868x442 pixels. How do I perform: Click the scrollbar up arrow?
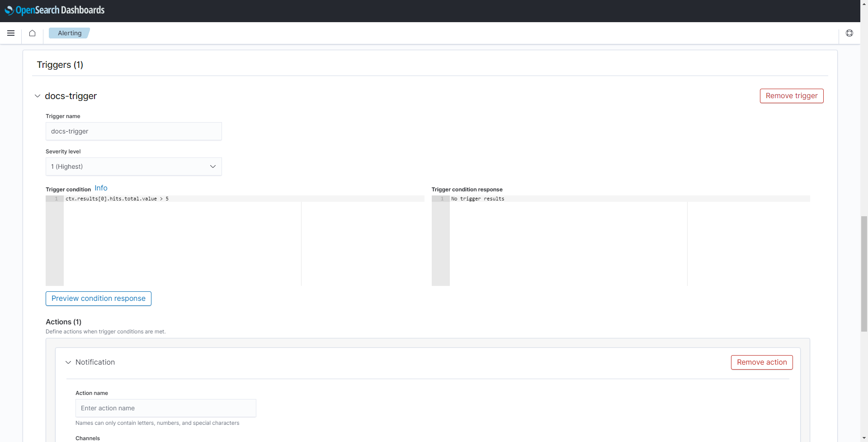tap(864, 4)
